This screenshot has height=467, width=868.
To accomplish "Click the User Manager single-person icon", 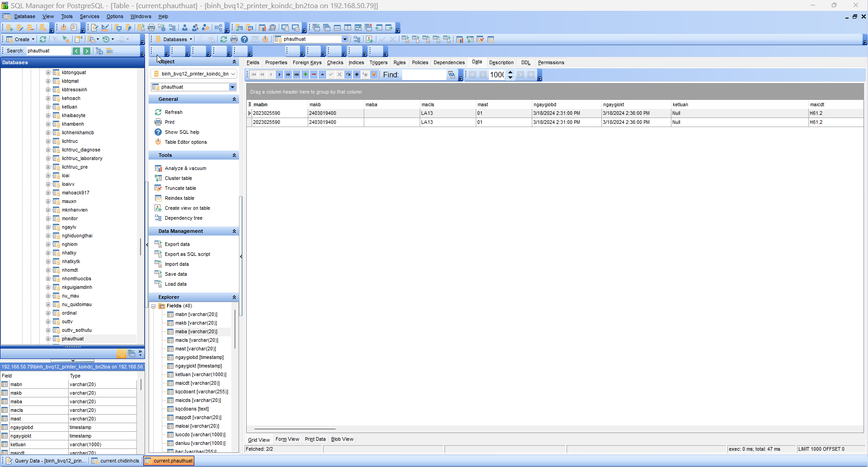I will [x=185, y=28].
